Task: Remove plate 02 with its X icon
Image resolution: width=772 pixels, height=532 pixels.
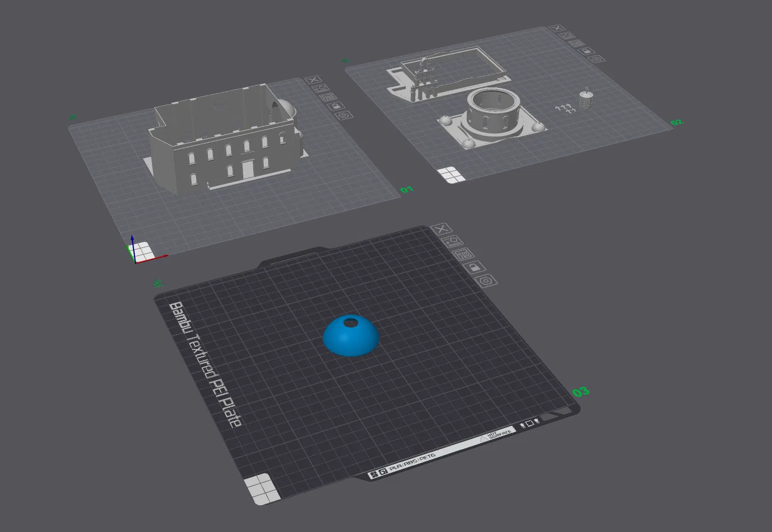Action: click(558, 29)
